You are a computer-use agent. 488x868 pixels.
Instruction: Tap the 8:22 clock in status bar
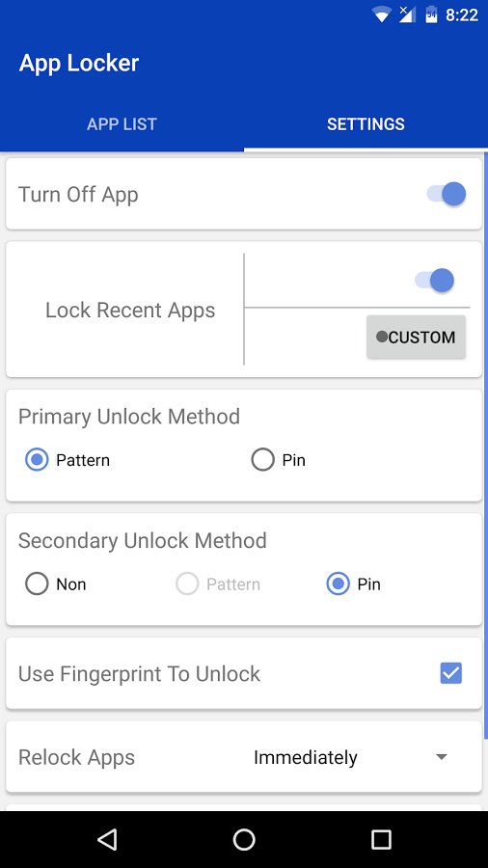(461, 14)
